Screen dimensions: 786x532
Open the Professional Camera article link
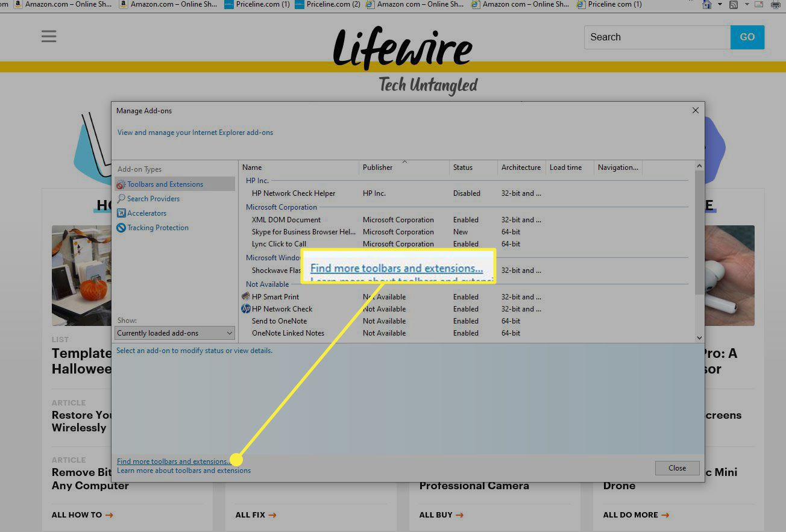pos(474,486)
